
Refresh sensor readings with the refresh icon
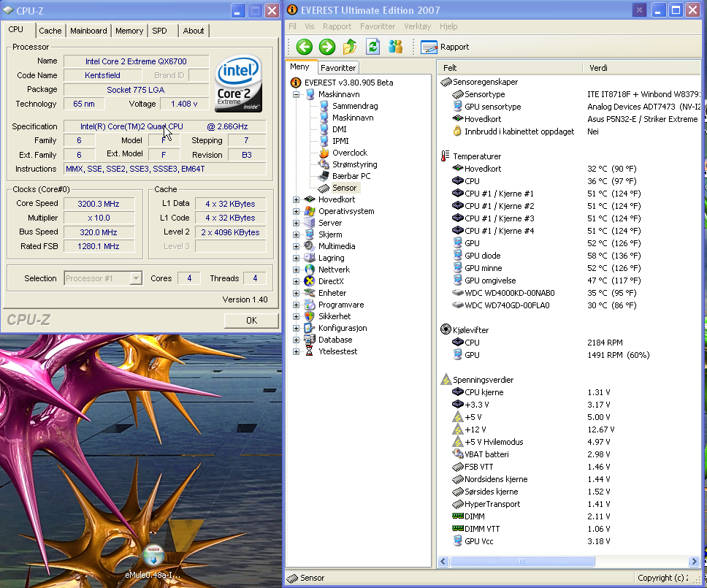pyautogui.click(x=372, y=47)
